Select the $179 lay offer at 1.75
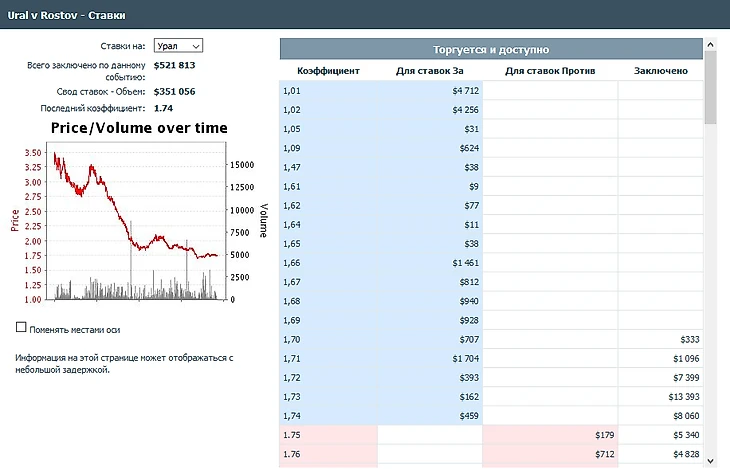730x469 pixels. (x=550, y=434)
